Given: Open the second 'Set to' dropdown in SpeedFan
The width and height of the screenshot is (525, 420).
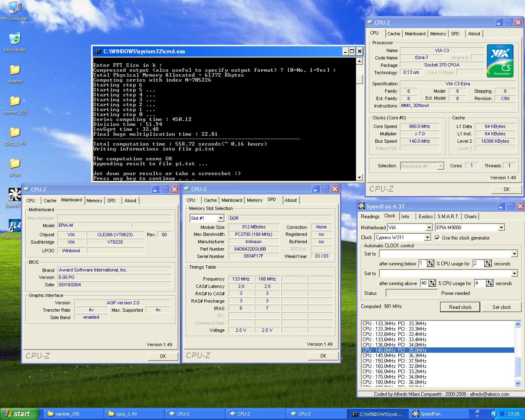Looking at the screenshot, I should click(514, 274).
